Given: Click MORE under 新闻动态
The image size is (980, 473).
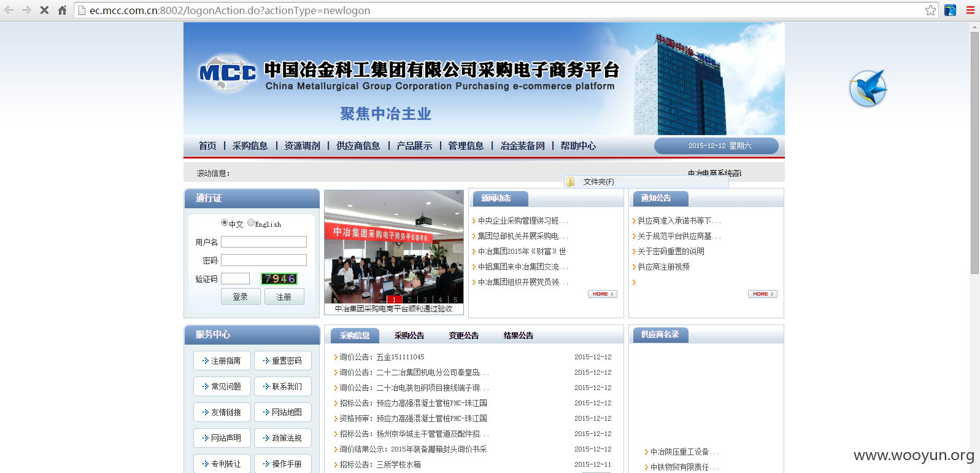Looking at the screenshot, I should (603, 294).
